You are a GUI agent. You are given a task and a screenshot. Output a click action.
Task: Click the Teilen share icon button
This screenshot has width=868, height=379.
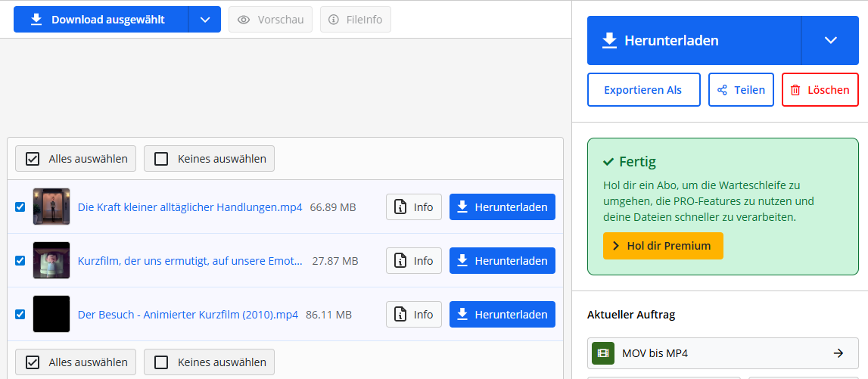741,90
